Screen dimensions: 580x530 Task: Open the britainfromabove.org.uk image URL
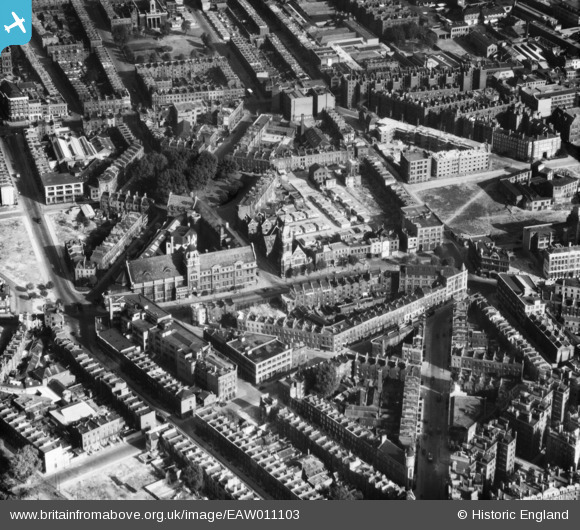pos(155,515)
